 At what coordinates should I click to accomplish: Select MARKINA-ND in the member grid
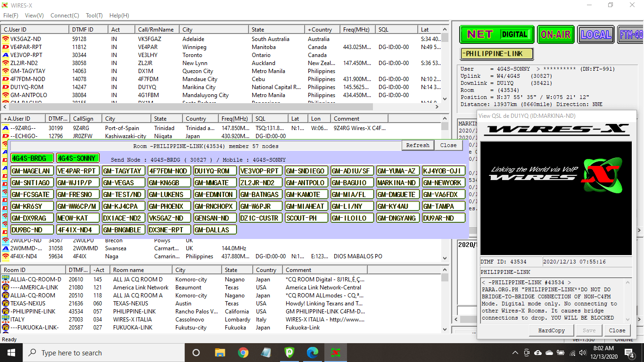[x=397, y=183]
